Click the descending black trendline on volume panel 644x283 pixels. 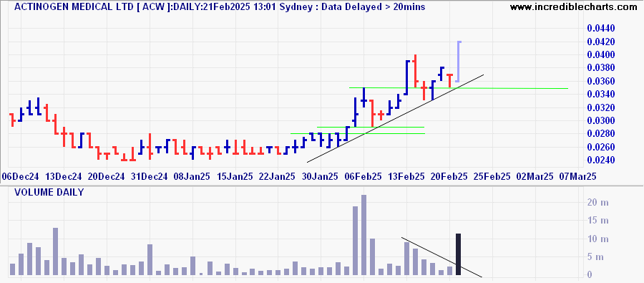pos(441,257)
